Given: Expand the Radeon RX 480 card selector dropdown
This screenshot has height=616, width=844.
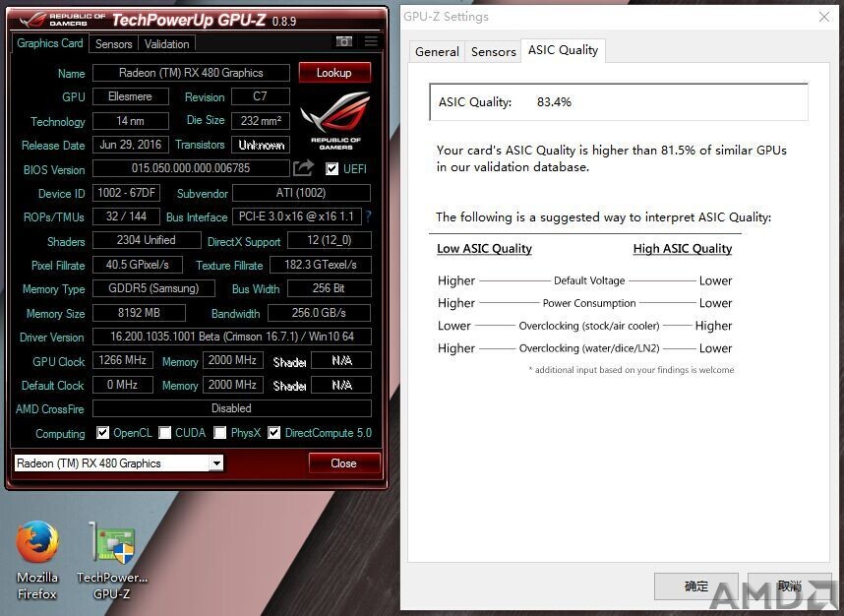Looking at the screenshot, I should point(215,463).
